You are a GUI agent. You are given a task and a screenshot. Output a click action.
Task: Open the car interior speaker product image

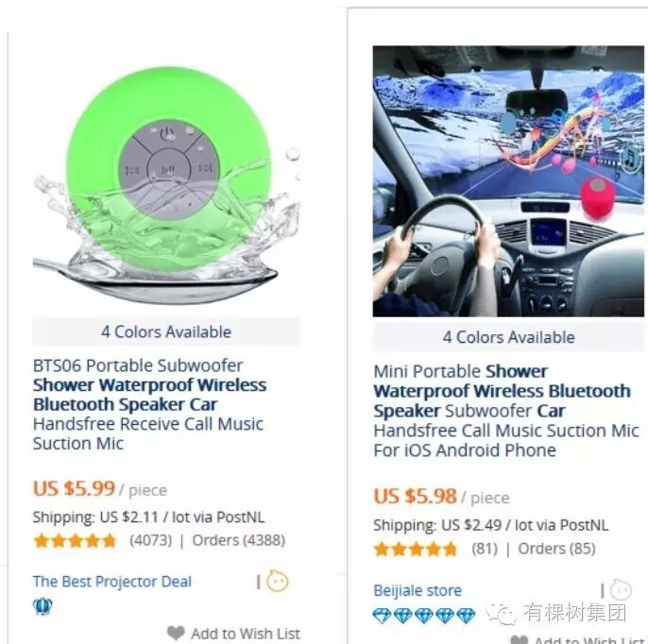pyautogui.click(x=508, y=181)
